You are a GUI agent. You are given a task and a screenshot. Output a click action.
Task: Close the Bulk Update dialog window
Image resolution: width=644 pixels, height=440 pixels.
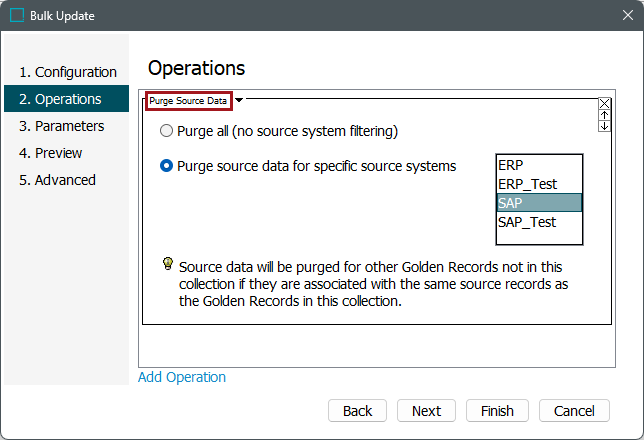click(x=619, y=16)
